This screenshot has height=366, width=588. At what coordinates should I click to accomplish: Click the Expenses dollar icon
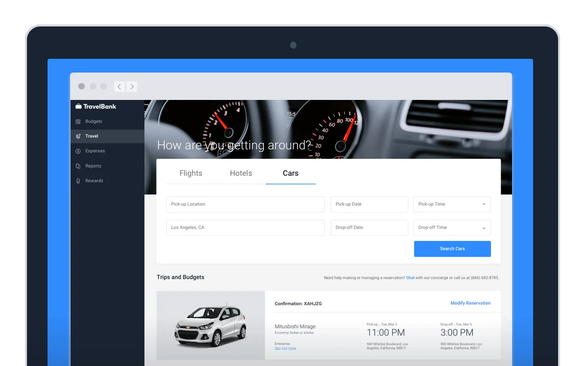pos(78,151)
